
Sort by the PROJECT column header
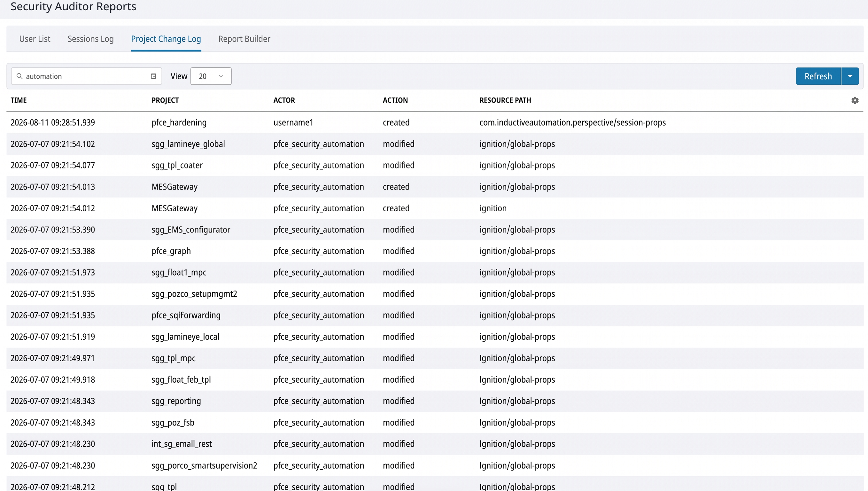click(x=165, y=100)
